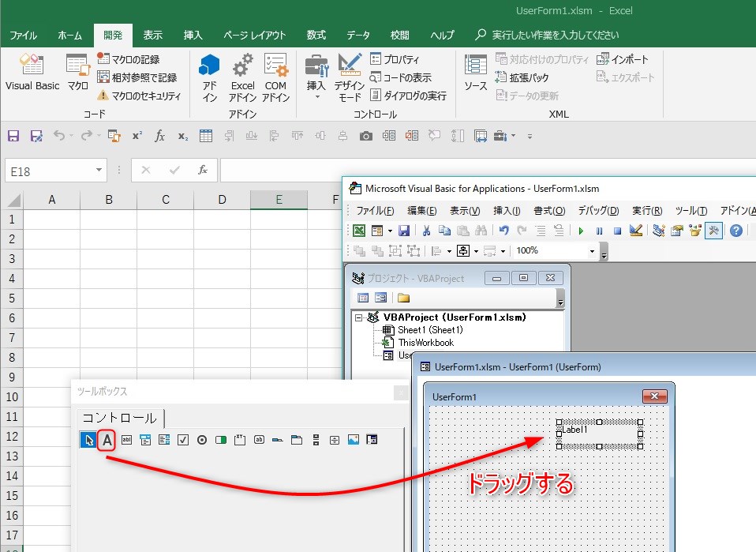756x552 pixels.
Task: Pick the Select Objects pointer in the Toolbox
Action: pos(88,440)
